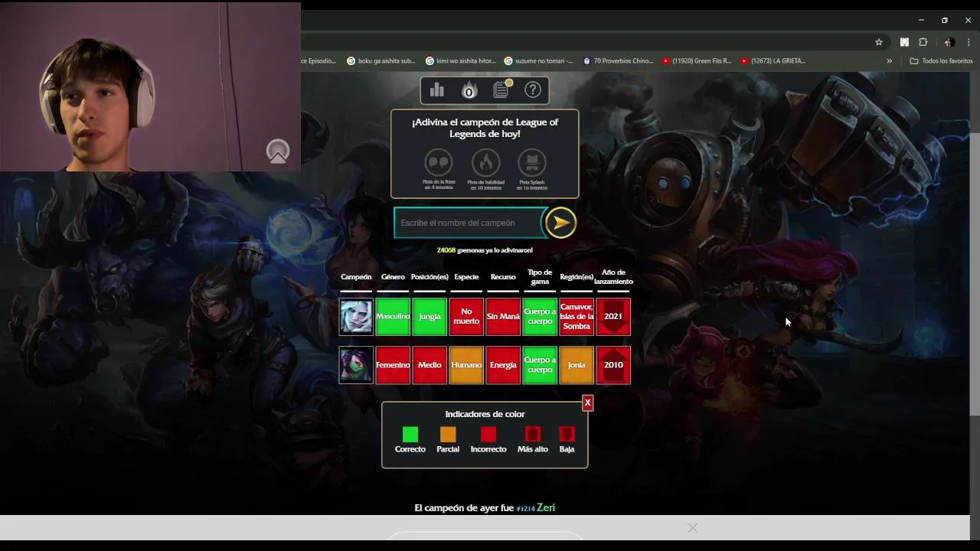Click the Sin Maná result cell
980x551 pixels.
pos(503,317)
